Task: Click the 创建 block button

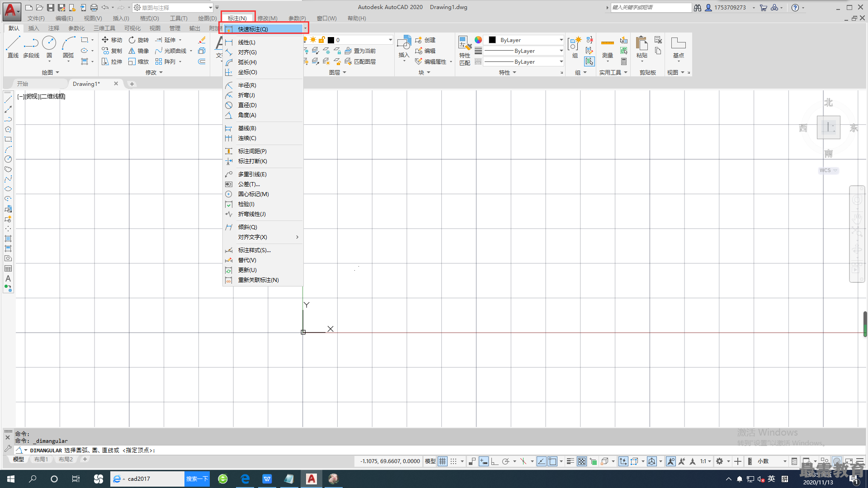Action: click(x=425, y=40)
